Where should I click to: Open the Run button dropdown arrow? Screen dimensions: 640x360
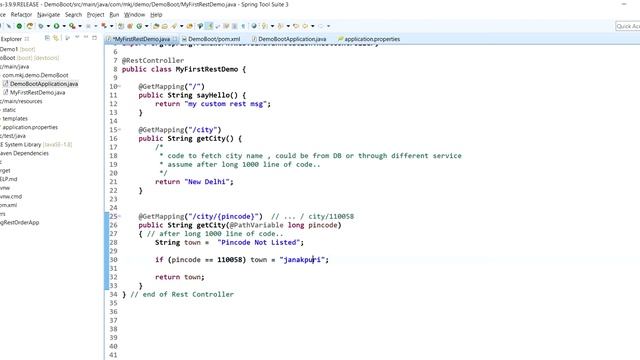pos(64,26)
